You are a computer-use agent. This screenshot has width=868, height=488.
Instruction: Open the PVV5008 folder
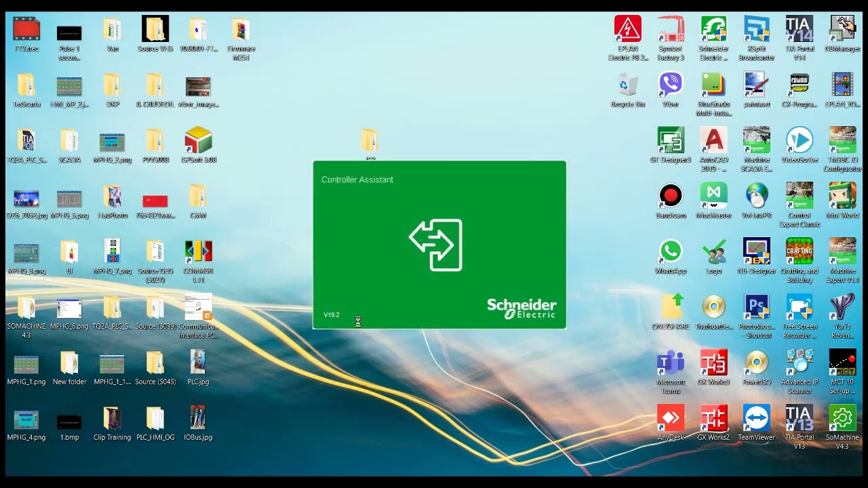pyautogui.click(x=155, y=140)
